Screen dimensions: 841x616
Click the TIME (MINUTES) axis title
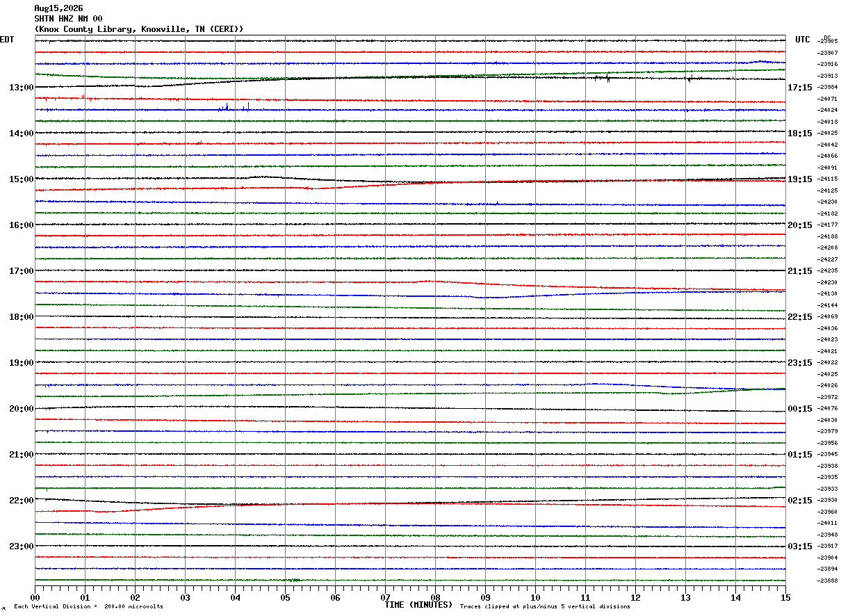(x=418, y=605)
